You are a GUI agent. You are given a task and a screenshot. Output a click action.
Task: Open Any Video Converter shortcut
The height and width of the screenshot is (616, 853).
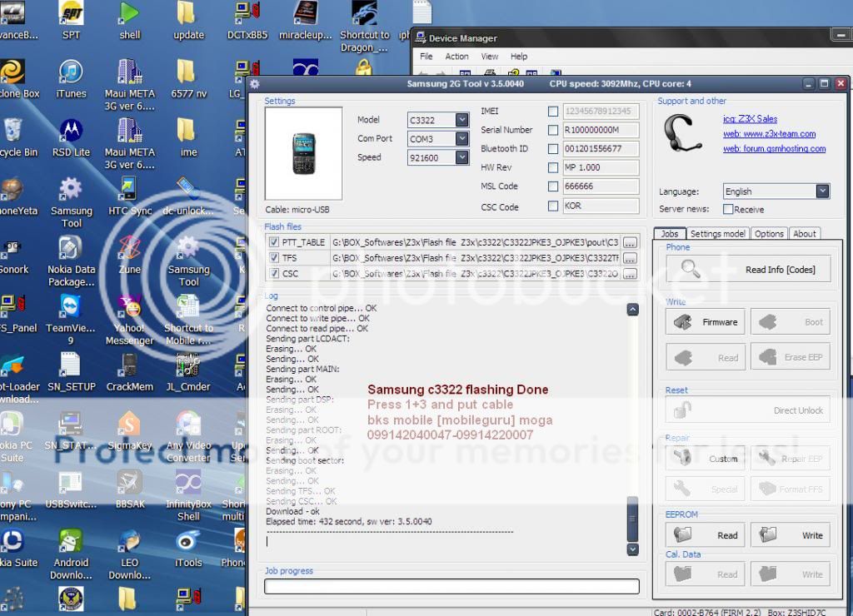click(x=188, y=437)
